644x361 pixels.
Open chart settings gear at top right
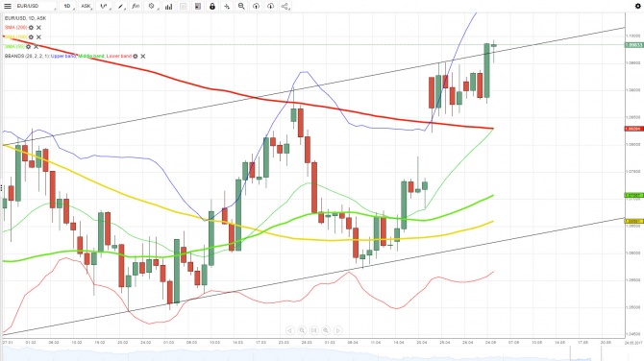638,6
